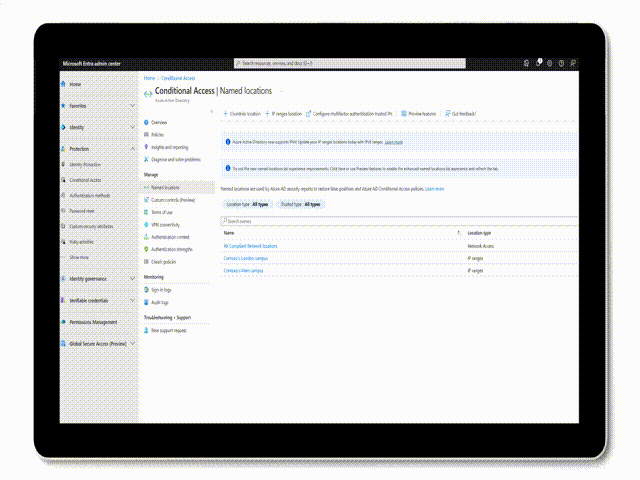Screen dimensions: 640x480
Task: Click Got feedback? in toolbar
Action: click(x=460, y=114)
